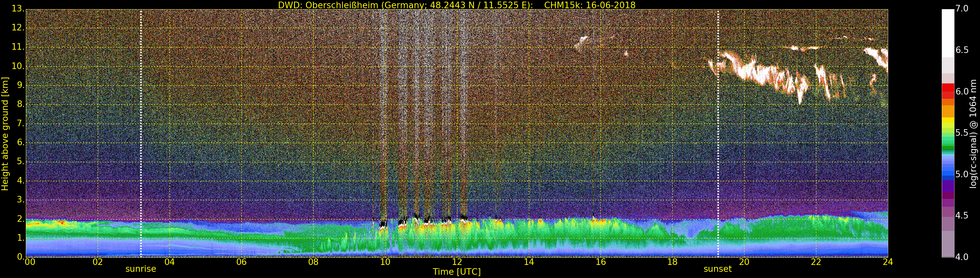Click the '2.' height axis tick label
The width and height of the screenshot is (980, 278).
click(x=21, y=218)
